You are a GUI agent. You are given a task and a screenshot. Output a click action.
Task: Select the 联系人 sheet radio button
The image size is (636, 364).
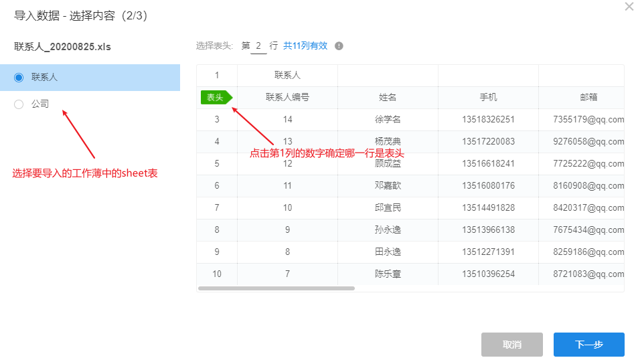[x=19, y=78]
